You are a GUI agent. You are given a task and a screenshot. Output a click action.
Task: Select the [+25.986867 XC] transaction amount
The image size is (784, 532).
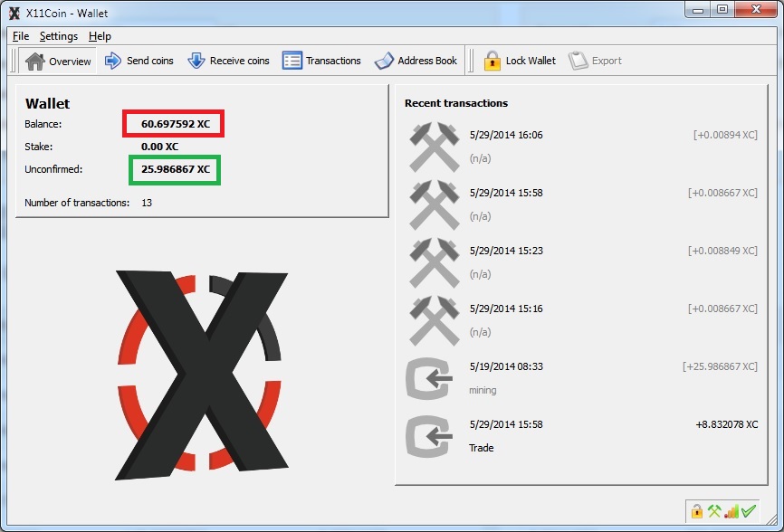pyautogui.click(x=720, y=366)
